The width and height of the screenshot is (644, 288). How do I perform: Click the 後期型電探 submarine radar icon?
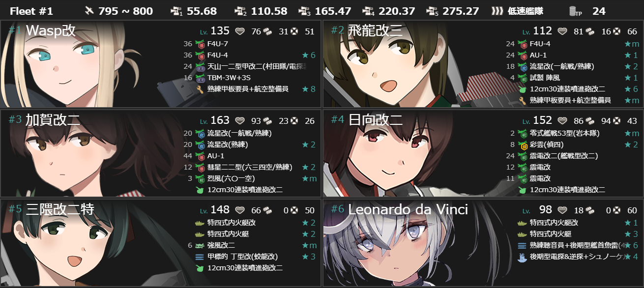point(522,257)
